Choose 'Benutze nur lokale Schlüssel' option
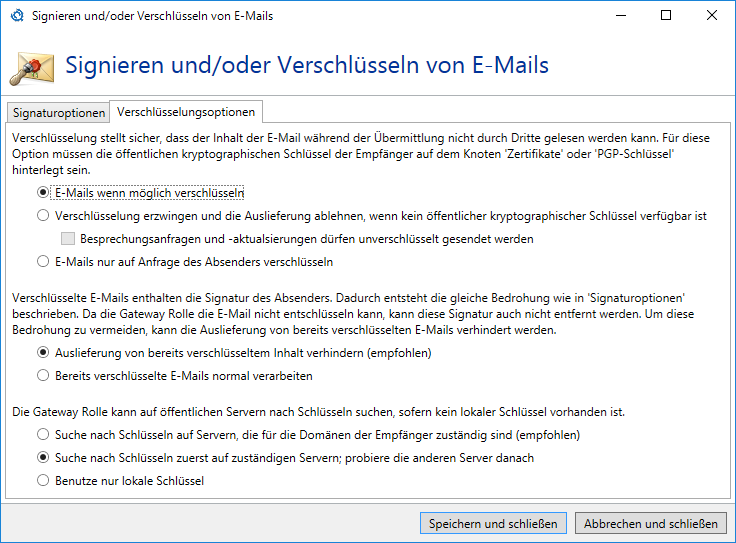 coord(42,481)
